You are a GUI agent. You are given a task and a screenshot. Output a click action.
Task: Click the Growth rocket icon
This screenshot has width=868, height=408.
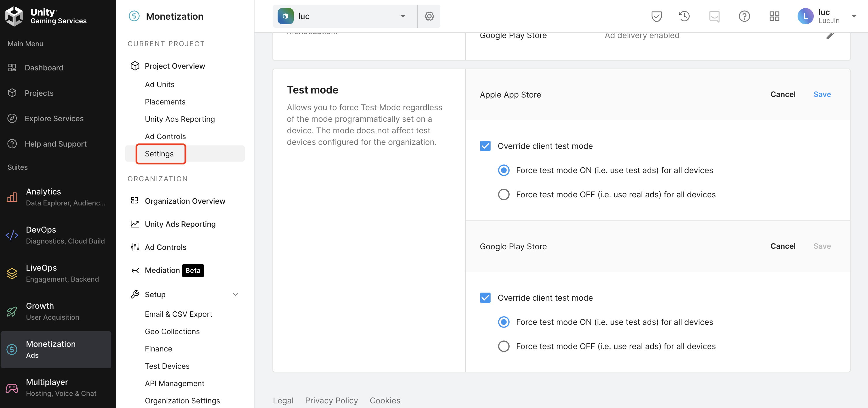(x=12, y=311)
